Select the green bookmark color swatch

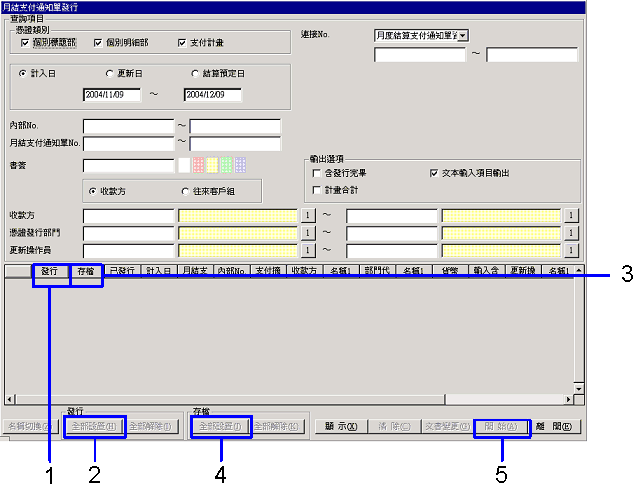point(226,165)
